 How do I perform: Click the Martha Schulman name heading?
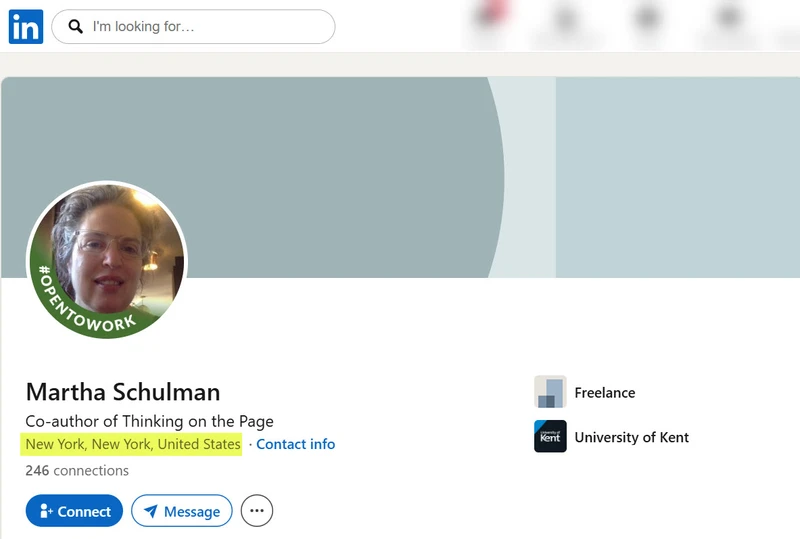123,392
